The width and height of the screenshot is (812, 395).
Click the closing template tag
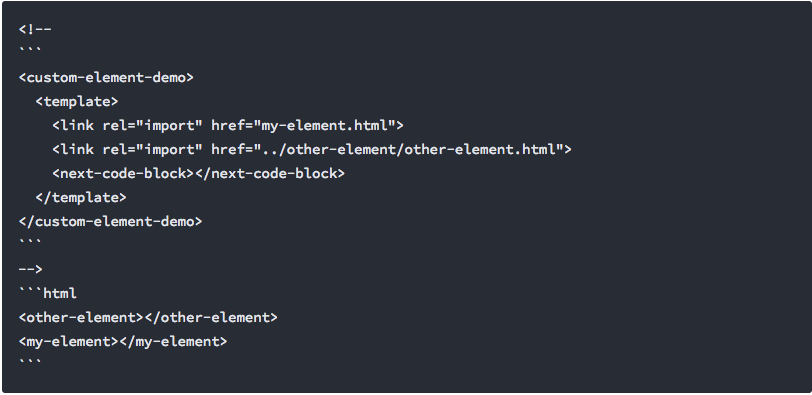pos(81,197)
